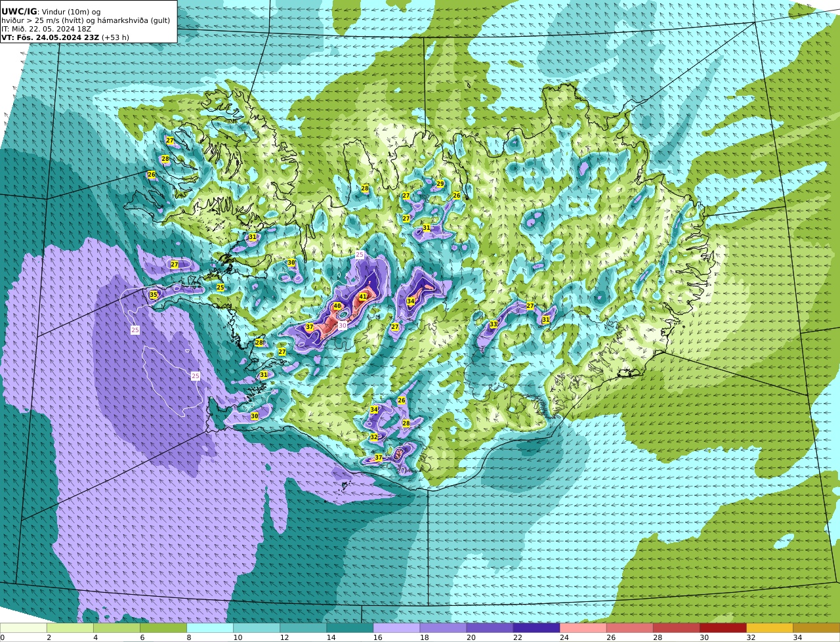Click the legend scale tick number '2'

[49, 637]
